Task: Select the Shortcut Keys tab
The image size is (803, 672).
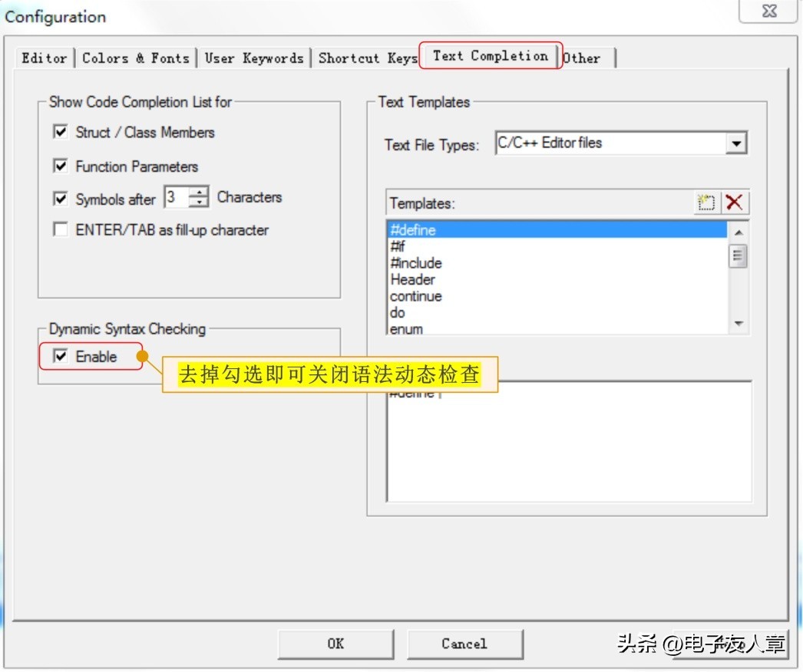Action: click(x=367, y=58)
